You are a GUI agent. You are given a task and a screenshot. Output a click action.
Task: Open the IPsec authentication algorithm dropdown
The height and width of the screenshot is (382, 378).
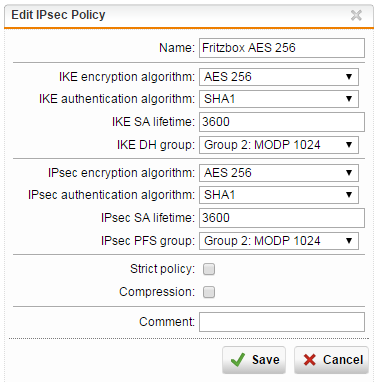[279, 195]
